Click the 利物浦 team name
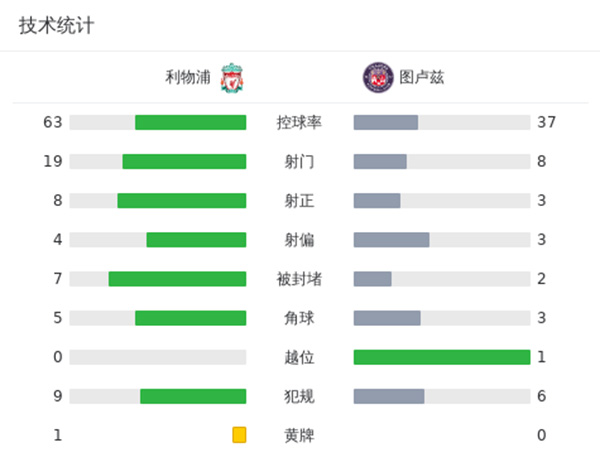This screenshot has width=600, height=462. coord(189,77)
